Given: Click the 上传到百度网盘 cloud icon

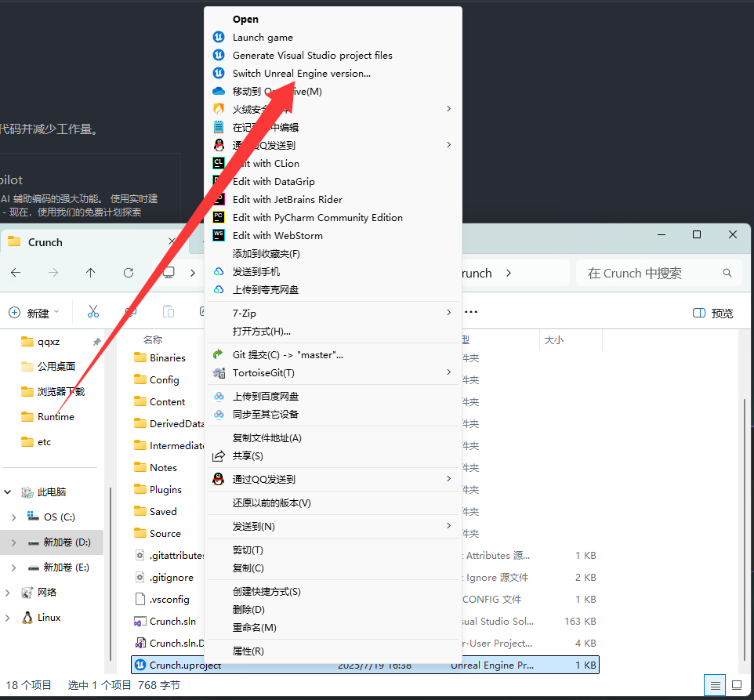Looking at the screenshot, I should click(219, 396).
